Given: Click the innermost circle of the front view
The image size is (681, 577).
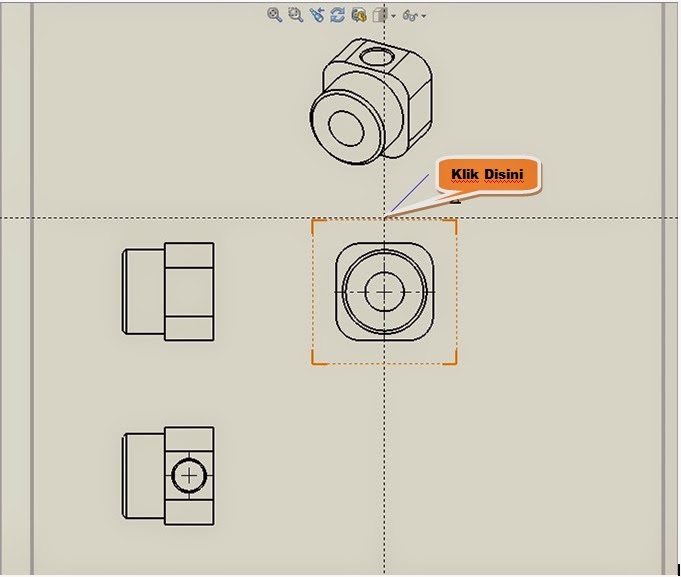Looking at the screenshot, I should [383, 292].
